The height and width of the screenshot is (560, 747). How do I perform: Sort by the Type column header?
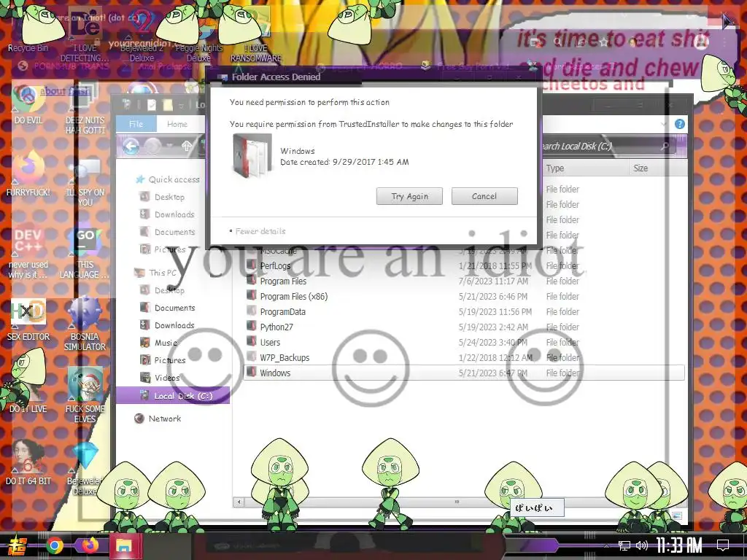[x=586, y=168]
